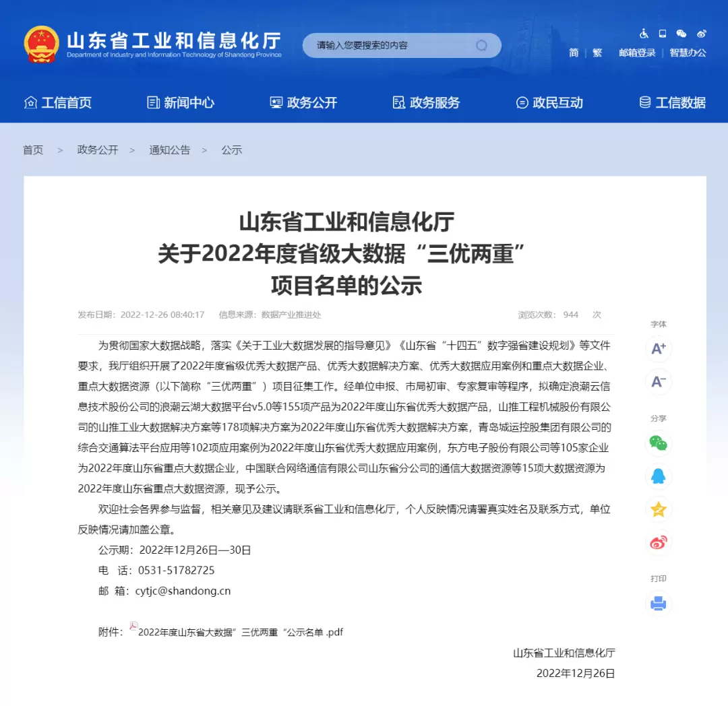Share article to Sina Weibo
This screenshot has height=706, width=728.
659,542
